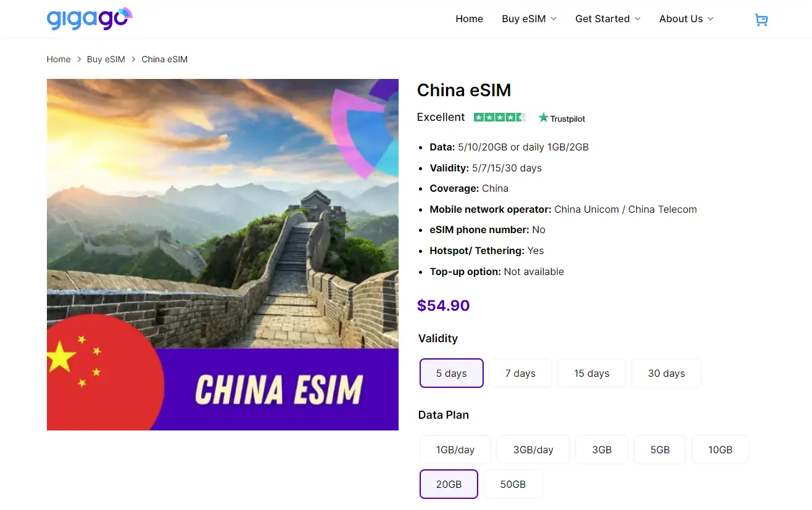Choose the 7 days validity option
The height and width of the screenshot is (510, 812).
point(520,373)
